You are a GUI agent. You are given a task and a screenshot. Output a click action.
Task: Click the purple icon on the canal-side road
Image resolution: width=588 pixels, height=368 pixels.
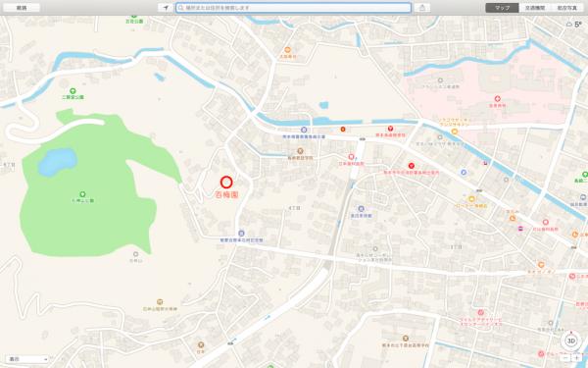(304, 130)
